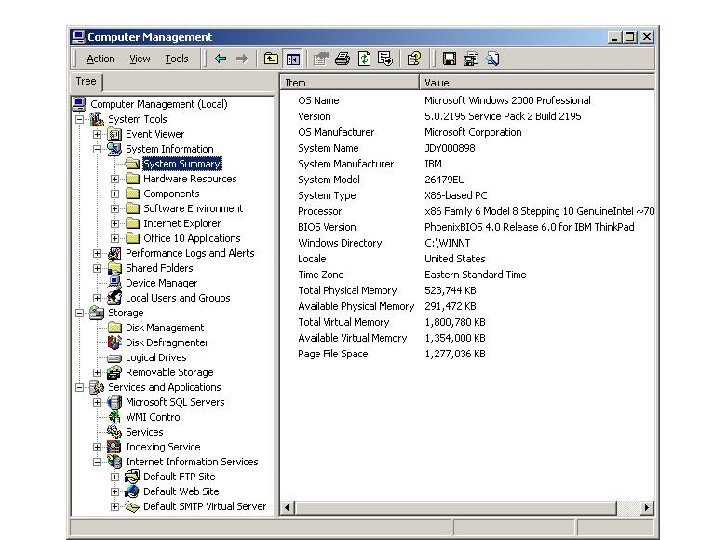Image resolution: width=720 pixels, height=540 pixels.
Task: Click the Services gears icon
Action: 114,432
